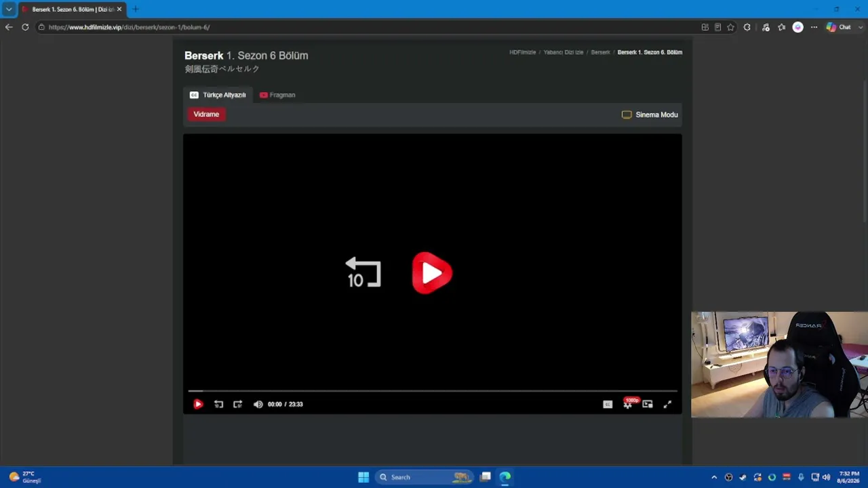The image size is (868, 488).
Task: Click the browser back arrow
Action: click(9, 27)
